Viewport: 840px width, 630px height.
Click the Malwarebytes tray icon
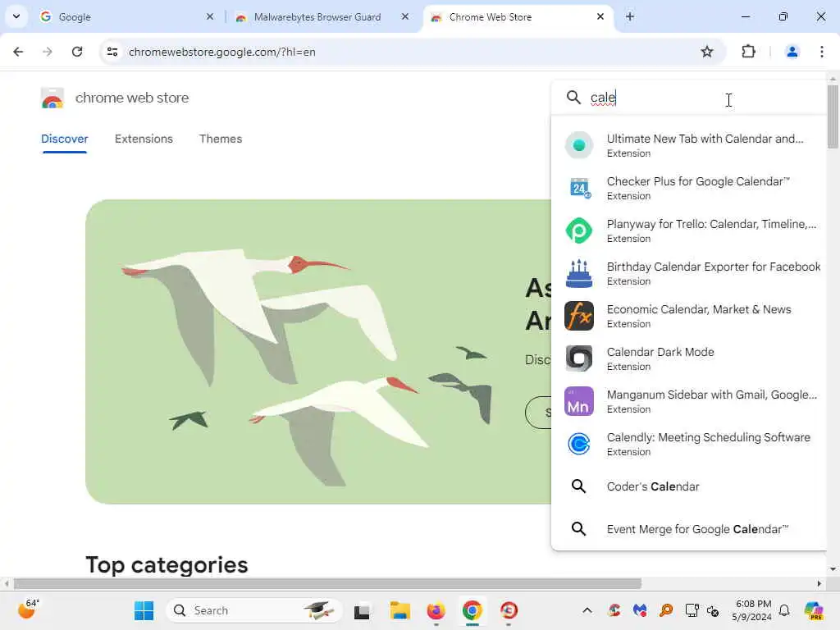pos(640,610)
